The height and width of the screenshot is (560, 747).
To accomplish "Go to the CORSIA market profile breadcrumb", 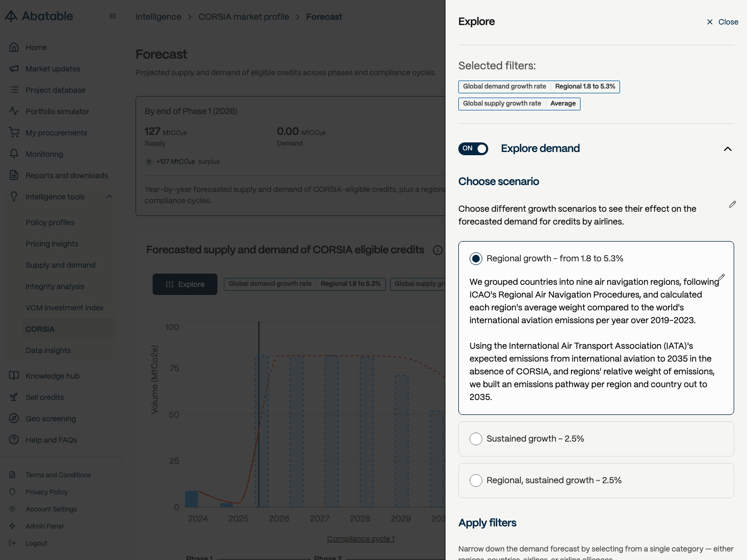I will (x=244, y=17).
